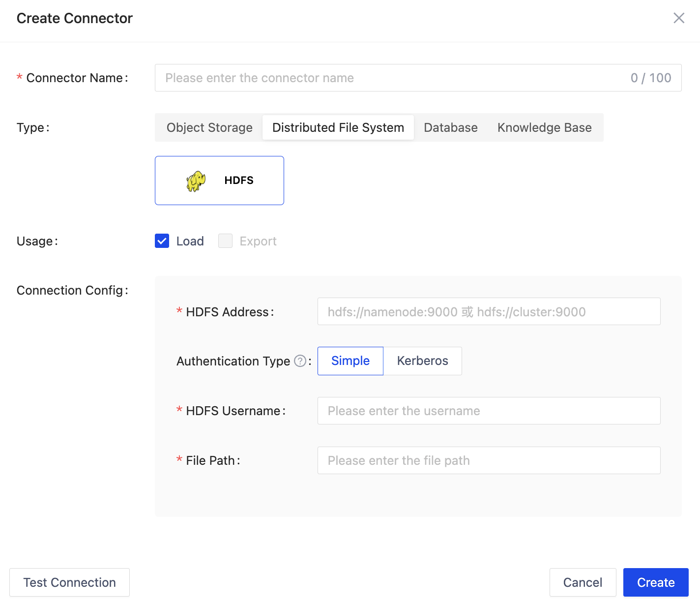This screenshot has height=604, width=700.
Task: Choose the Knowledge Base tab
Action: (544, 127)
